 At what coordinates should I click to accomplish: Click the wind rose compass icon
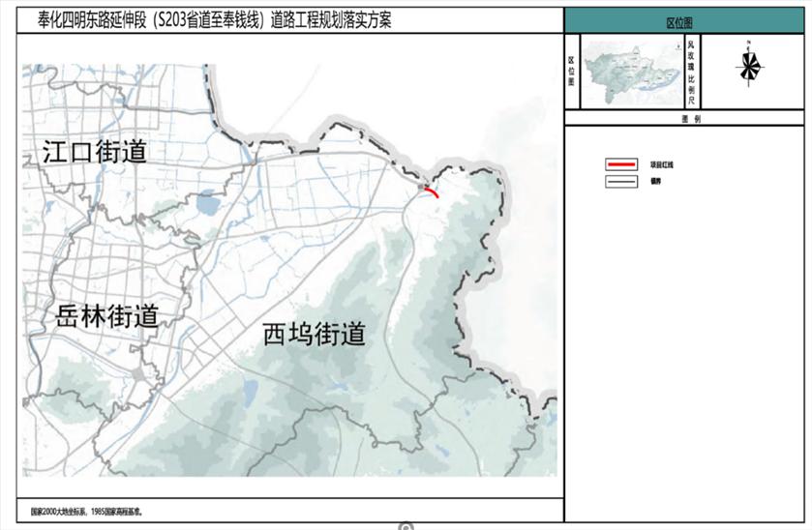click(x=749, y=66)
